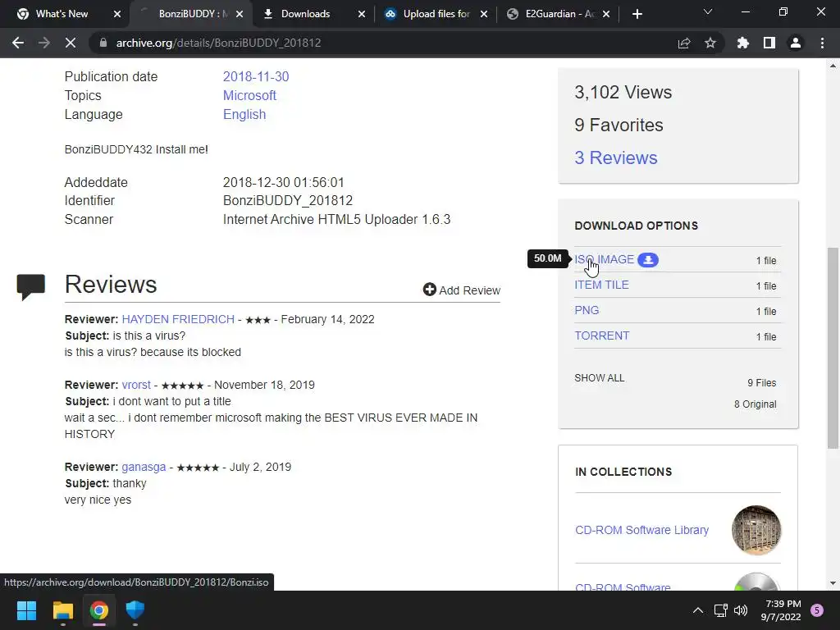Viewport: 840px width, 630px height.
Task: Show hidden system tray icons
Action: click(x=698, y=610)
